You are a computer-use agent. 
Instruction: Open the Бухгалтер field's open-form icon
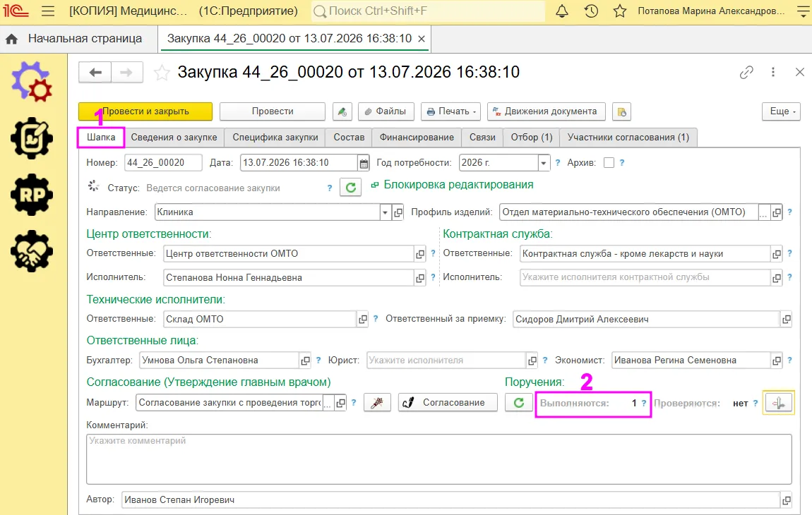coord(306,360)
